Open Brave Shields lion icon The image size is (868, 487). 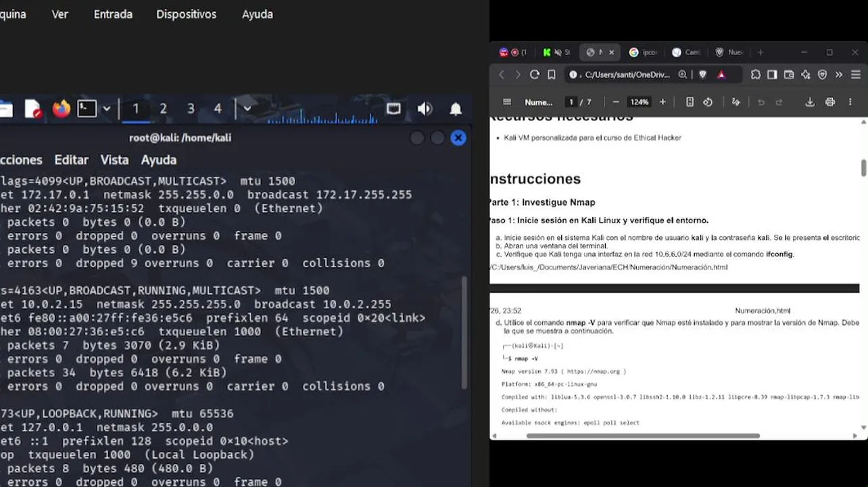702,74
